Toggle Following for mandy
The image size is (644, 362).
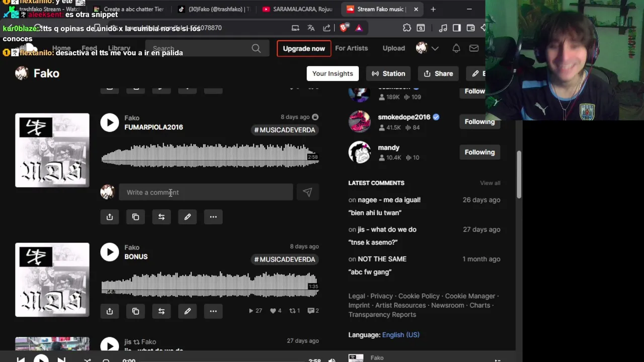[x=479, y=152]
